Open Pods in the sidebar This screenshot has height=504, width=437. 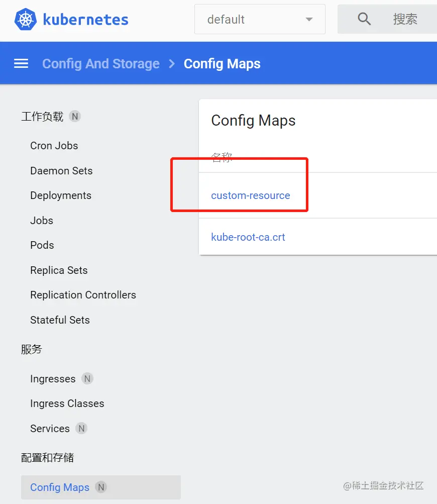point(42,245)
